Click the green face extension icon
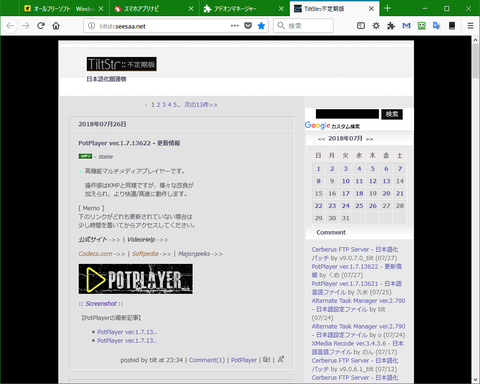The width and height of the screenshot is (480, 384). [x=422, y=26]
